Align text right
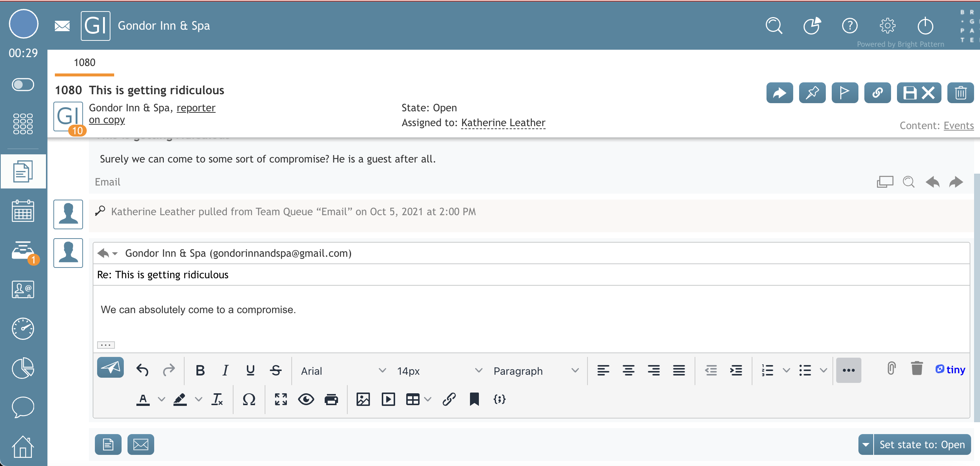The image size is (980, 466). tap(653, 370)
